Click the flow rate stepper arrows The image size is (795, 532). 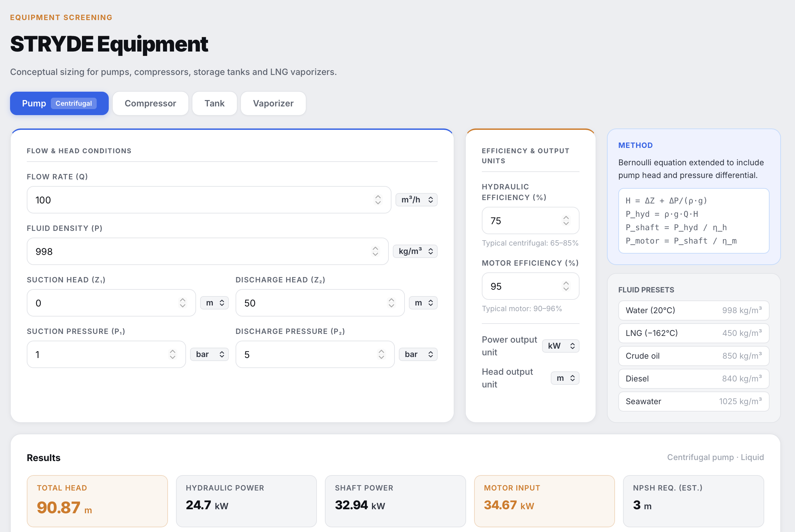[x=378, y=200]
